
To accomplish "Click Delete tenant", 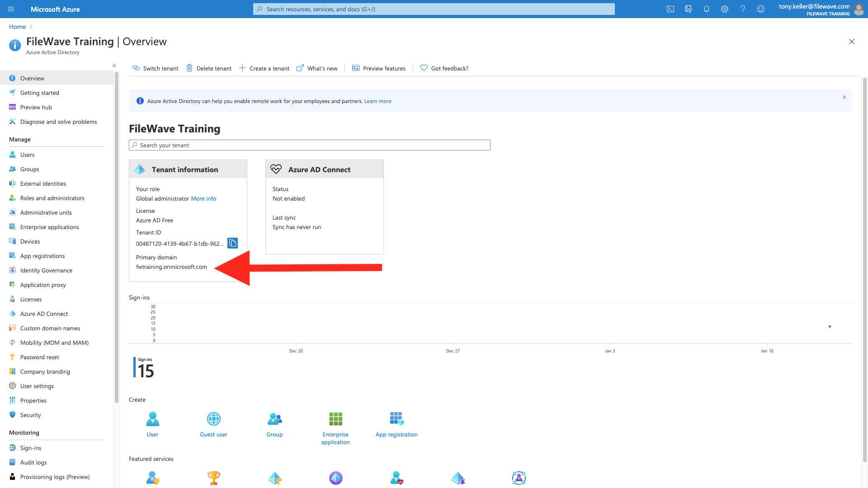I will coord(209,68).
